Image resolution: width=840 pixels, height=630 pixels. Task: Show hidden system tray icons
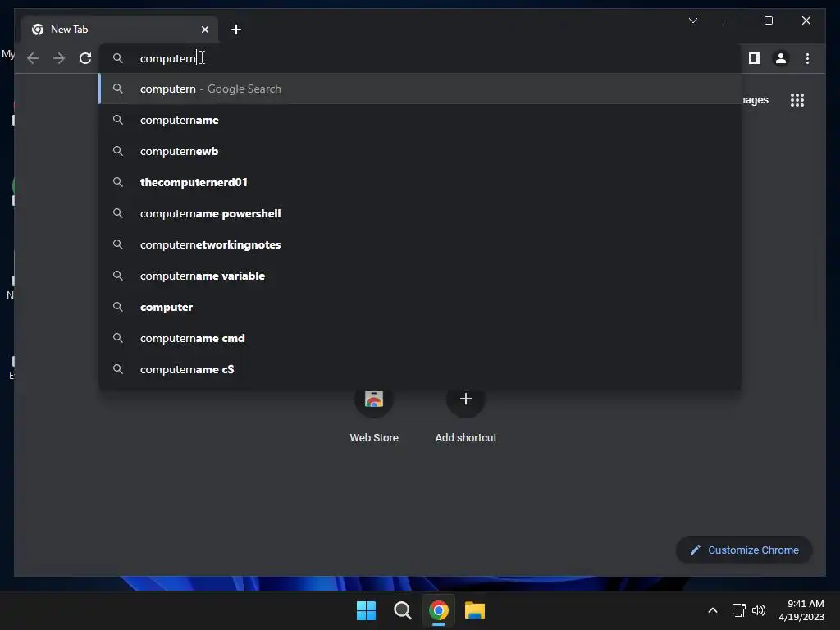pos(713,610)
